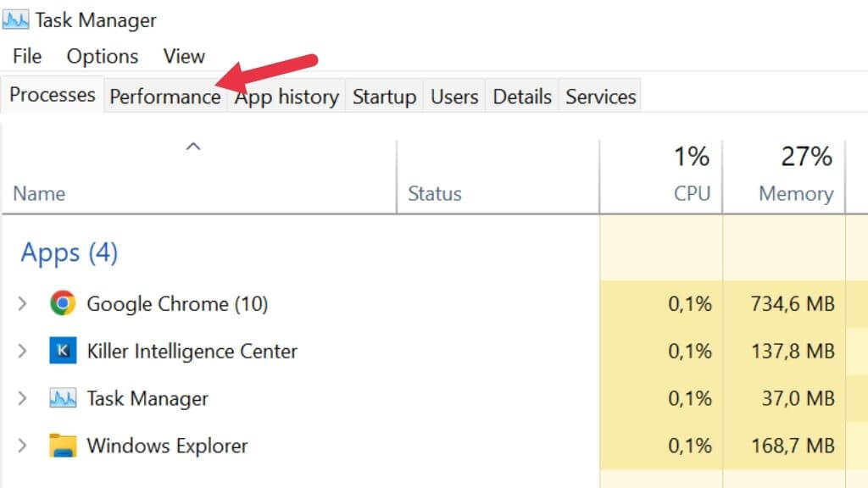Sort processes by CPU column header
Viewport: 868px width, 488px height.
692,194
